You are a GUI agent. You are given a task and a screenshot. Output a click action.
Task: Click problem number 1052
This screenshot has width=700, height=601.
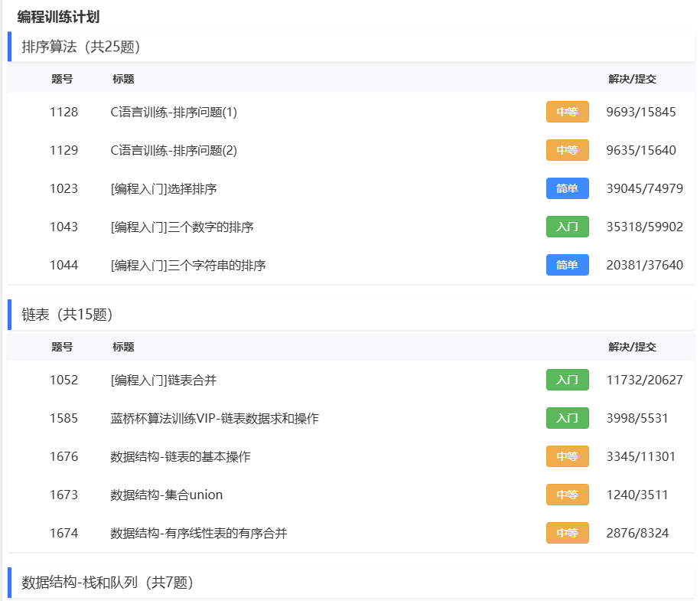tap(63, 380)
